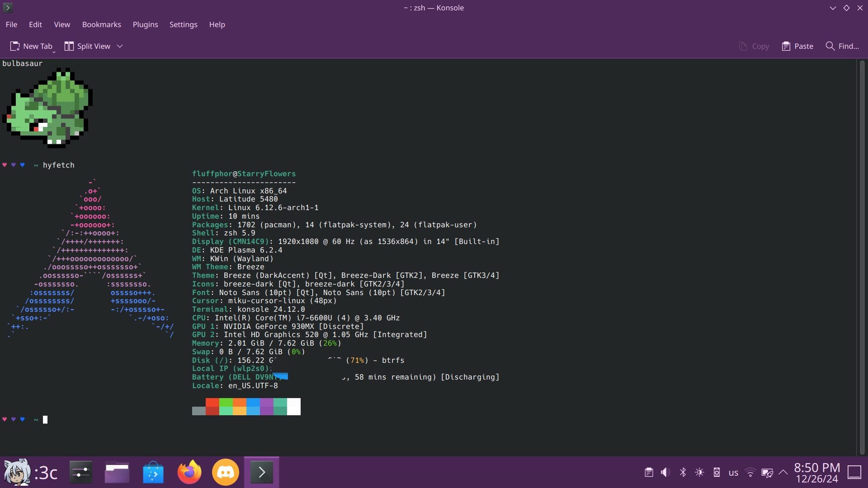868x488 pixels.
Task: Click the Copy toolbar button
Action: coord(754,46)
